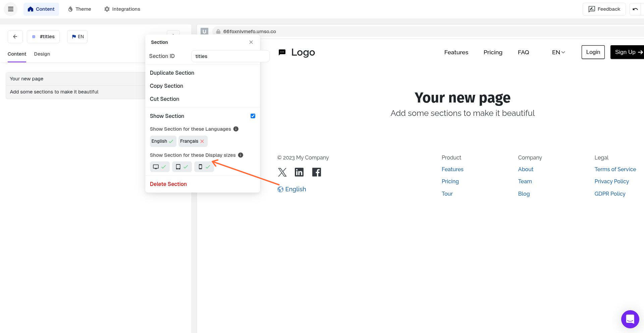Toggle mobile display size visibility
This screenshot has height=333, width=644.
[x=204, y=166]
